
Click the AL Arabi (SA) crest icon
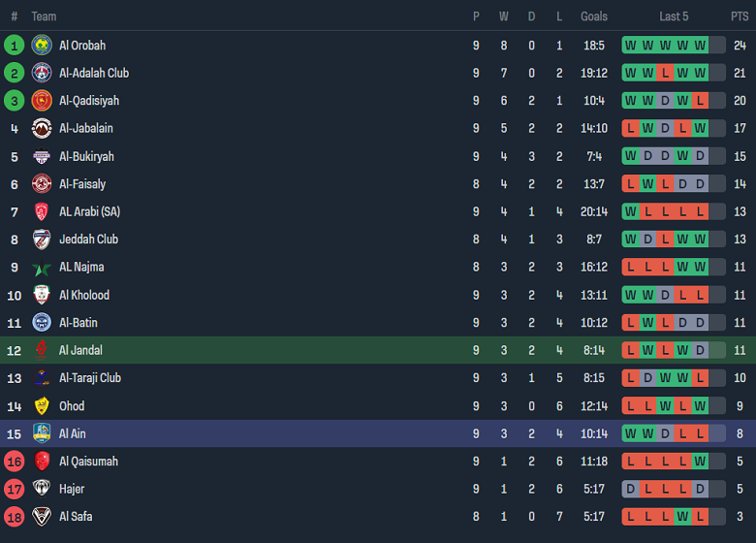(42, 211)
